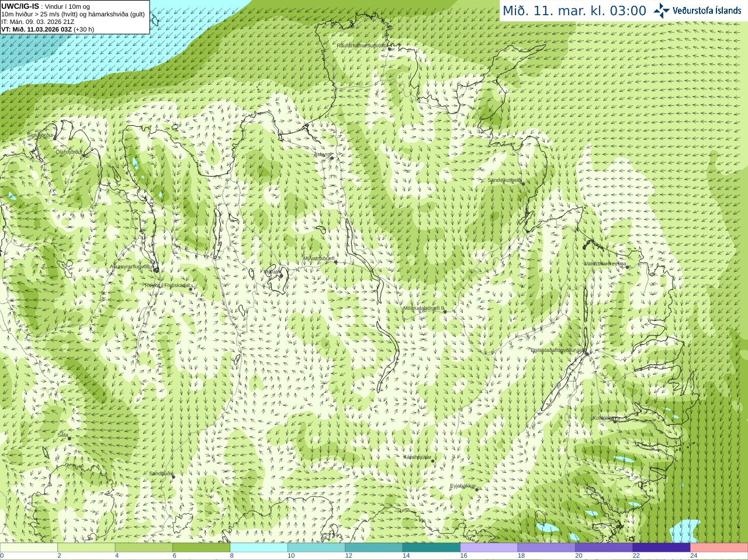The image size is (748, 560).
Task: Click the pale 0–2 m/s legend swatch
Action: tap(29, 548)
